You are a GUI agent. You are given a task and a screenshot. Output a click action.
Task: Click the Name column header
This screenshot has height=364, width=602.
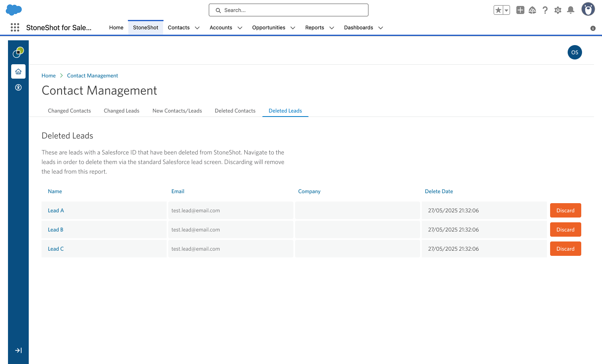pos(55,191)
